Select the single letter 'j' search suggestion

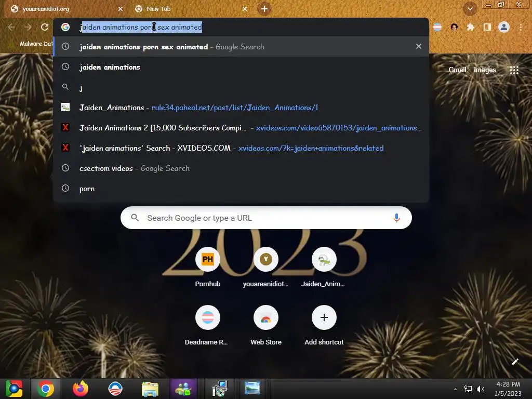tap(241, 87)
